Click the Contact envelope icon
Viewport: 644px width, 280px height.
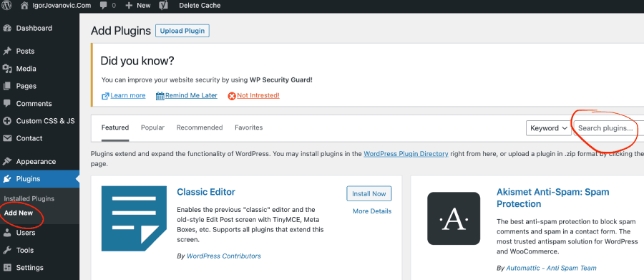pos(7,138)
